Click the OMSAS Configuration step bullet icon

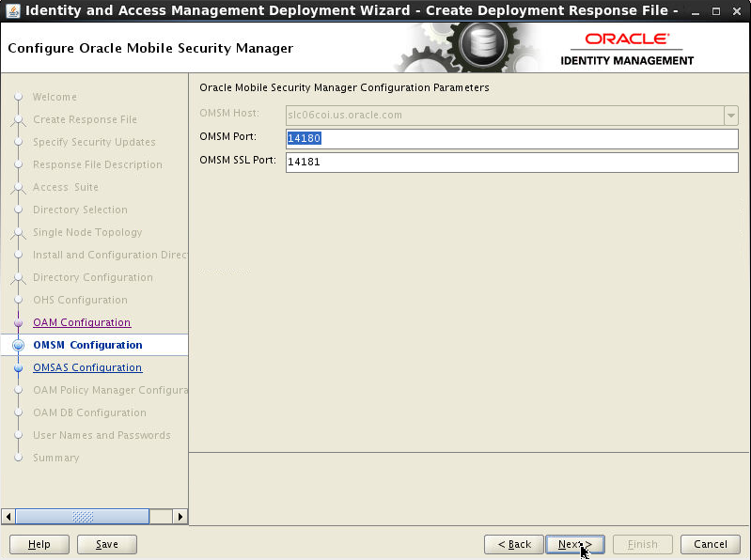tap(18, 368)
